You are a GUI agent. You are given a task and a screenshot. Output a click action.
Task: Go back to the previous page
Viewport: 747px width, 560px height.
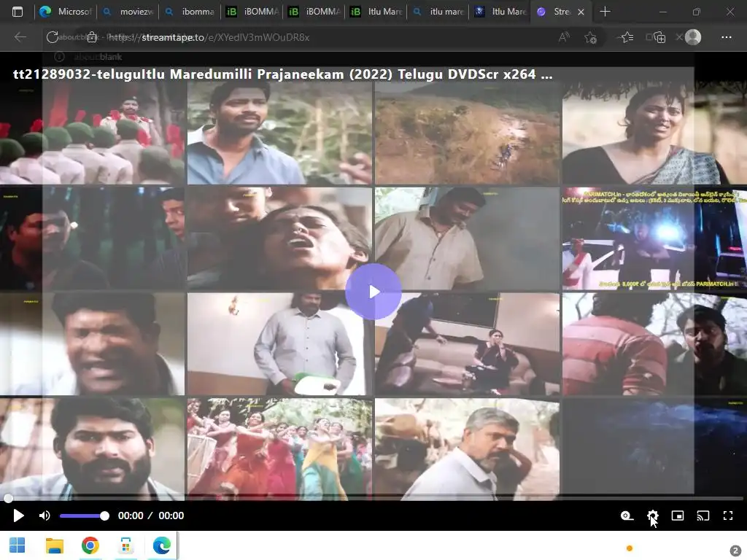coord(20,37)
